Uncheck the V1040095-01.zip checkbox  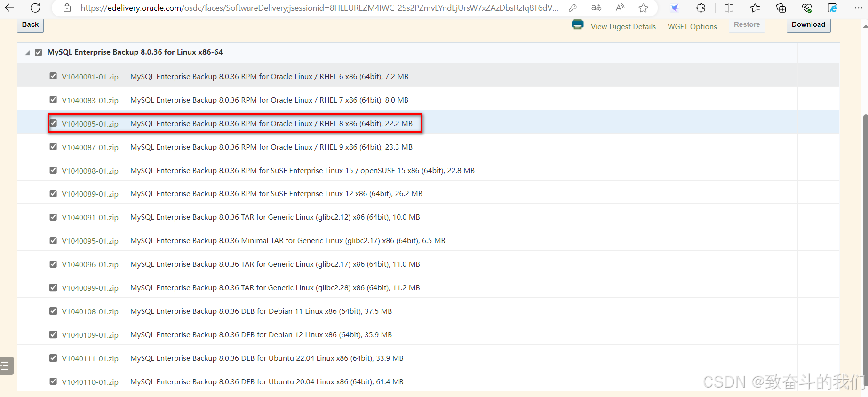click(53, 241)
